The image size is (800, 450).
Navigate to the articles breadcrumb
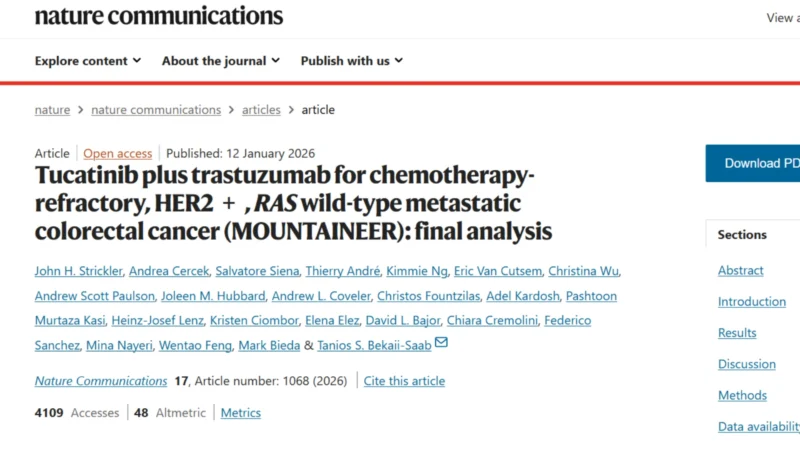(x=261, y=110)
